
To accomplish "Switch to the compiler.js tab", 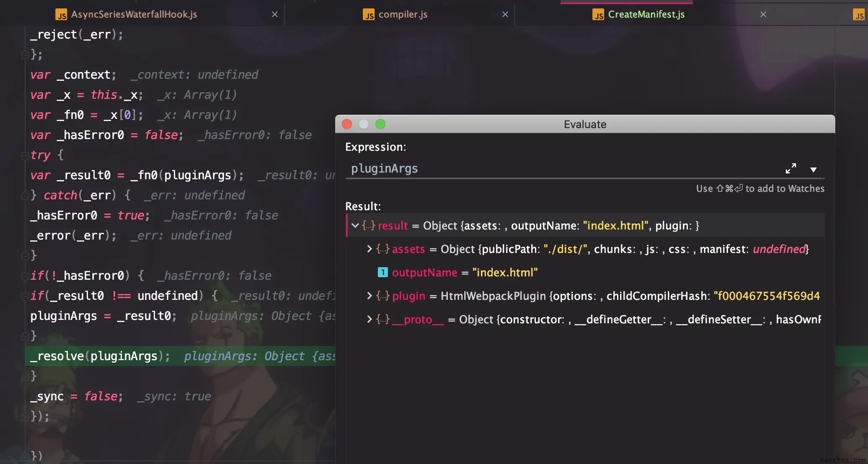I will [x=403, y=14].
